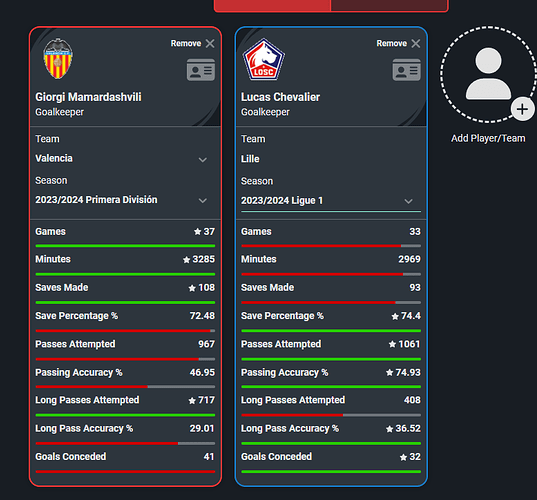Select the bright red tab segment at top
This screenshot has height=500, width=537.
[x=272, y=5]
